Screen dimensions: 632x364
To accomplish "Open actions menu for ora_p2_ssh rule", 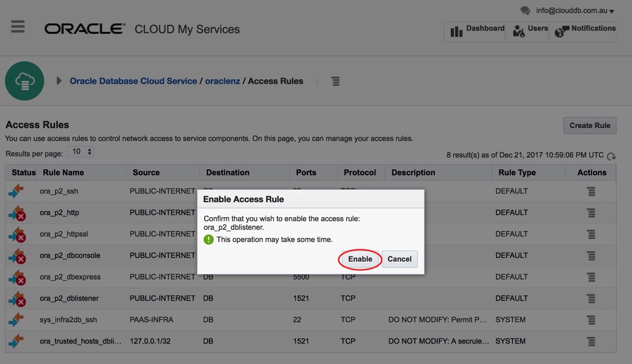I will (591, 191).
